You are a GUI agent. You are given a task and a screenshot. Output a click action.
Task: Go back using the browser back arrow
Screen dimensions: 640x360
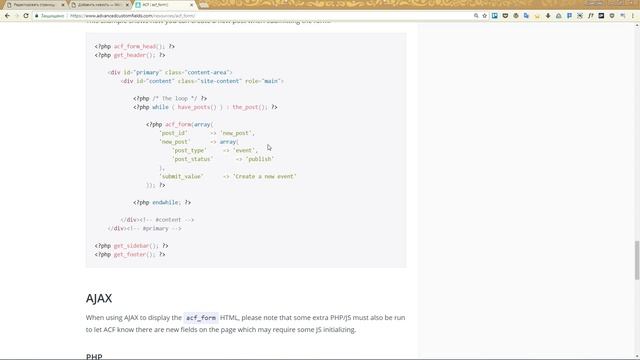[7, 16]
